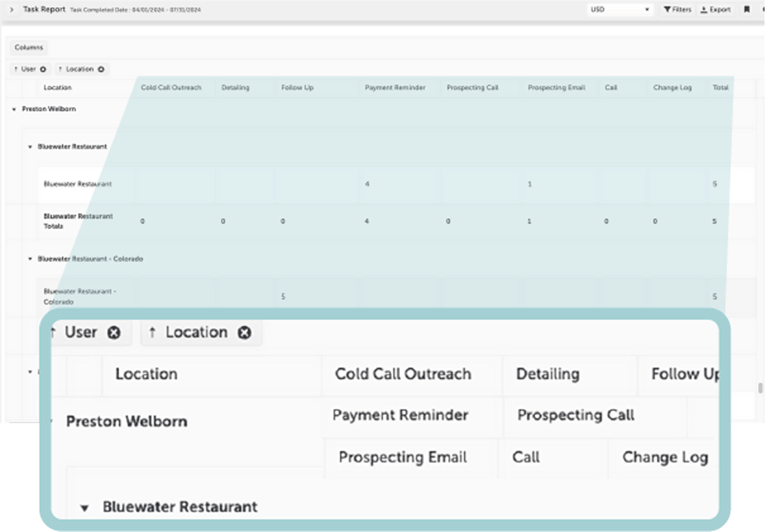
Task: Click the enlarged Cold Call Outreach column header
Action: (x=403, y=374)
